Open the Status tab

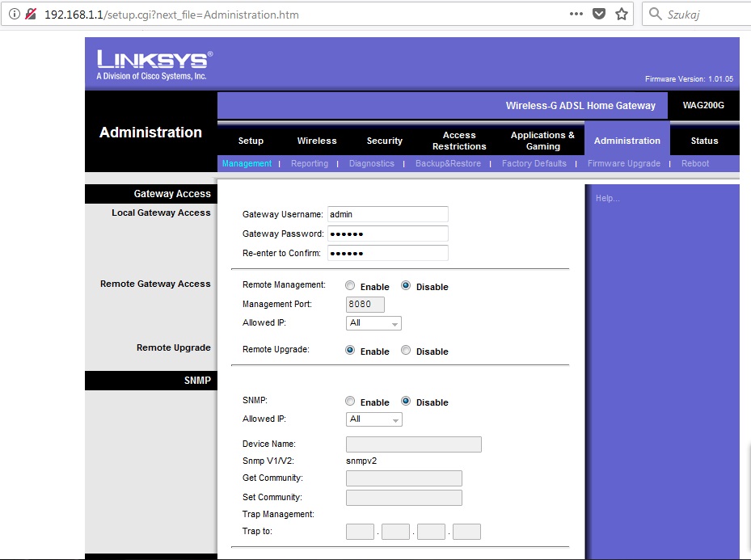coord(705,141)
